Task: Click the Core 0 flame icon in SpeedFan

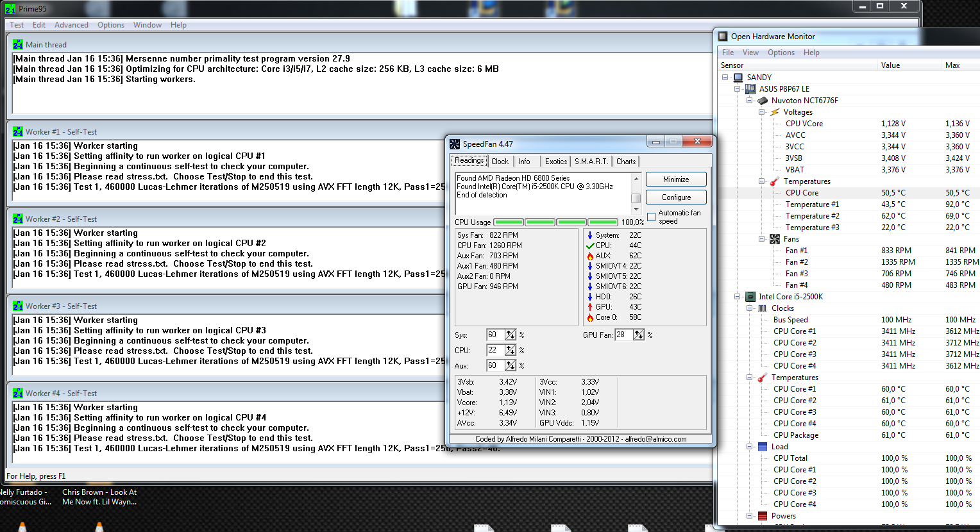Action: click(590, 317)
